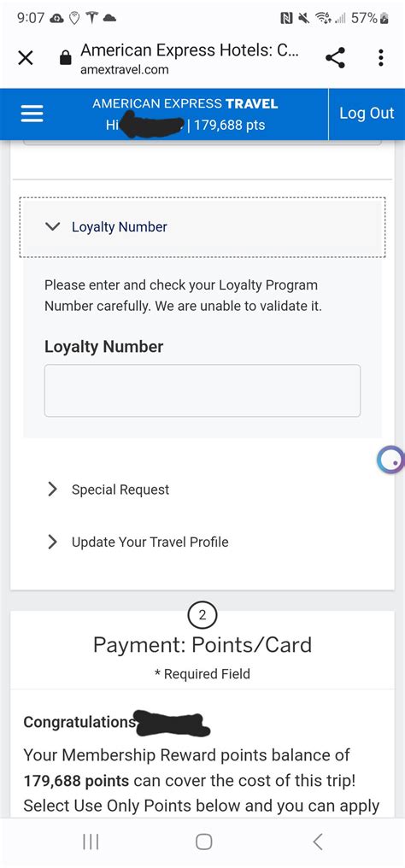The image size is (405, 868).
Task: Tap the step 2 circle indicator
Action: pos(202,615)
